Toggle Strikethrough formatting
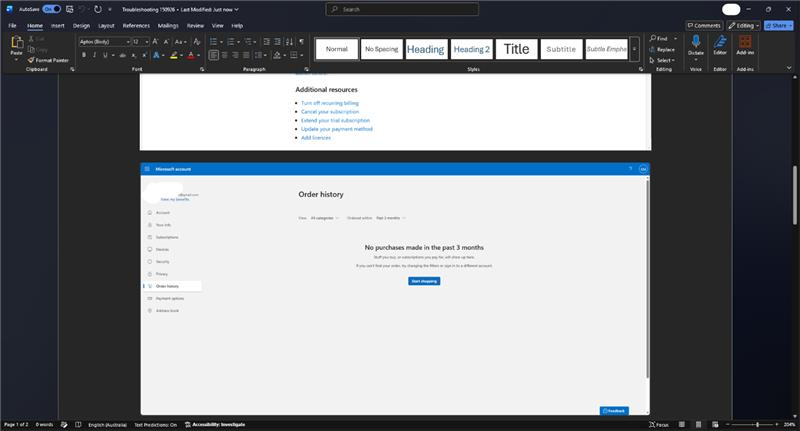 pyautogui.click(x=122, y=55)
